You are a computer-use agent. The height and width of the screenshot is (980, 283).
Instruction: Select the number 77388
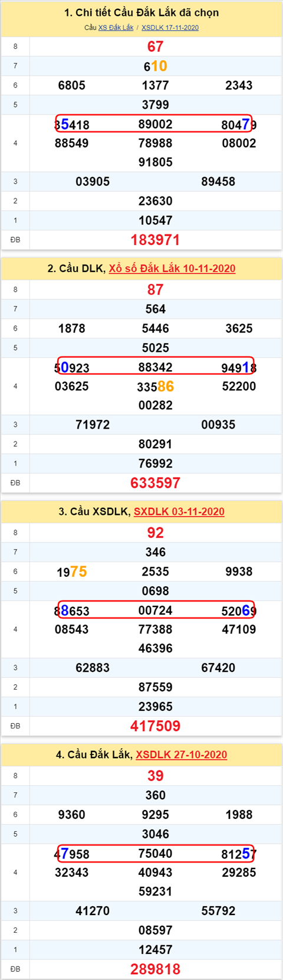pos(156,630)
